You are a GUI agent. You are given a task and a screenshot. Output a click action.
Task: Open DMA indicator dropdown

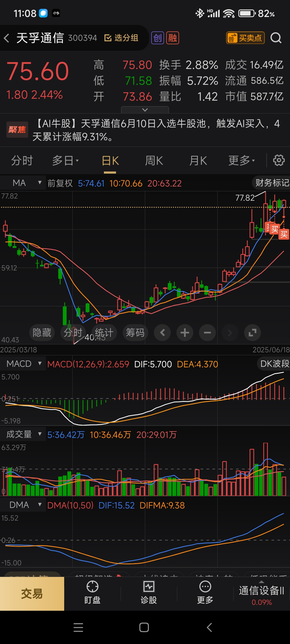click(23, 505)
